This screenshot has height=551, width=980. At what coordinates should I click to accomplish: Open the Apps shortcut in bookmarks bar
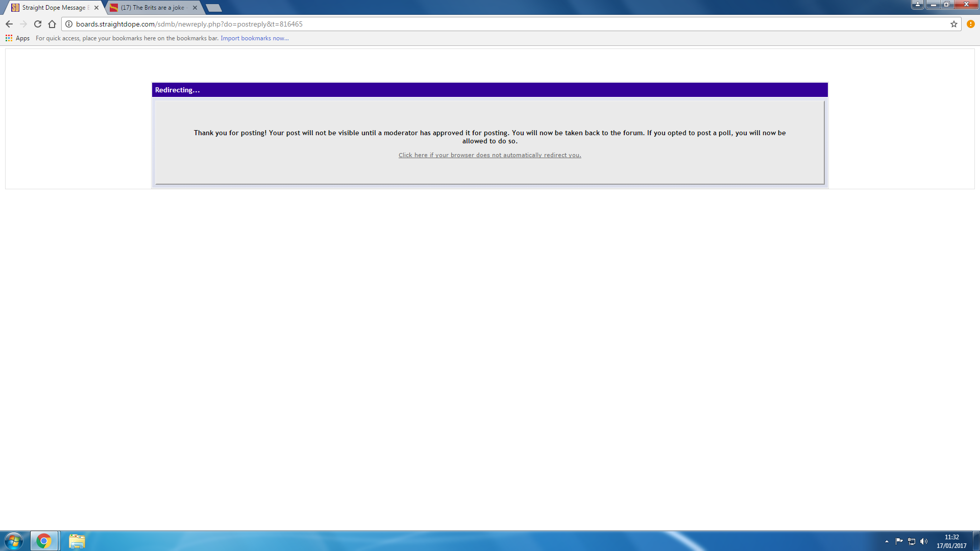pos(18,38)
